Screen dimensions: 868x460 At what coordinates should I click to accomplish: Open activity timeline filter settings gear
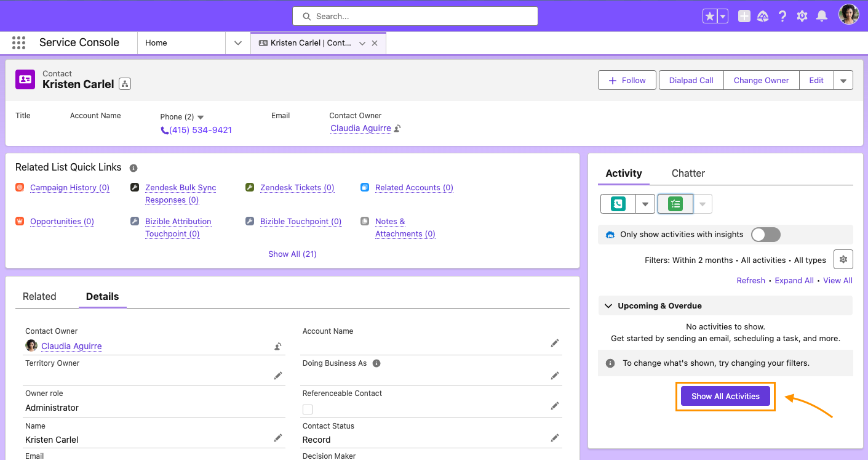pos(843,260)
